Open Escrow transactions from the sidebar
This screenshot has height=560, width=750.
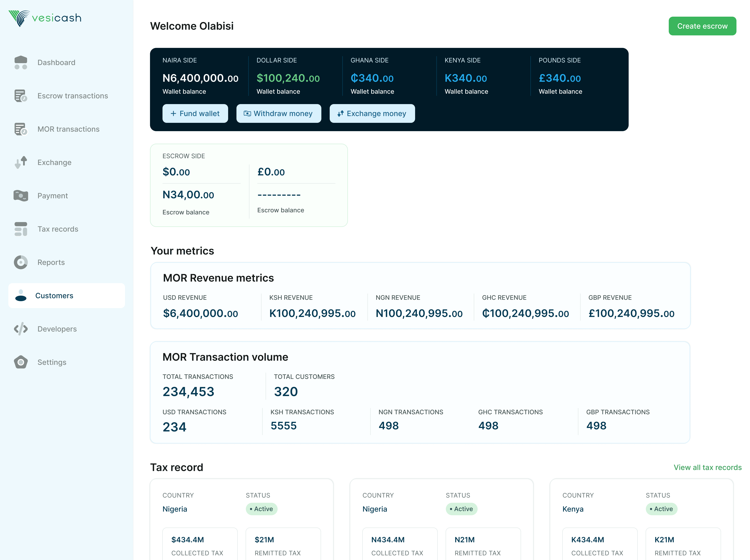pos(67,96)
